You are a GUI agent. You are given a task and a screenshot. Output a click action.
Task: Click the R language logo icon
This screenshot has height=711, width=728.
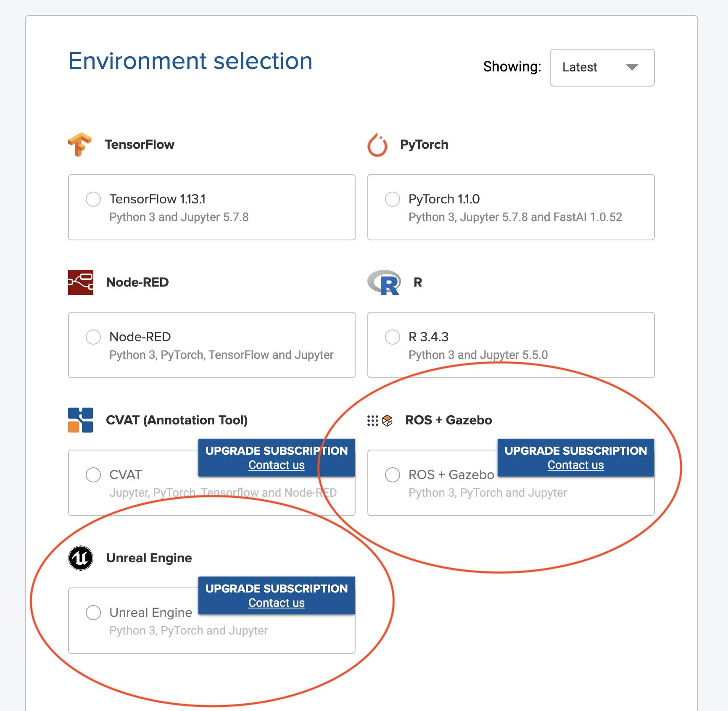pos(384,282)
